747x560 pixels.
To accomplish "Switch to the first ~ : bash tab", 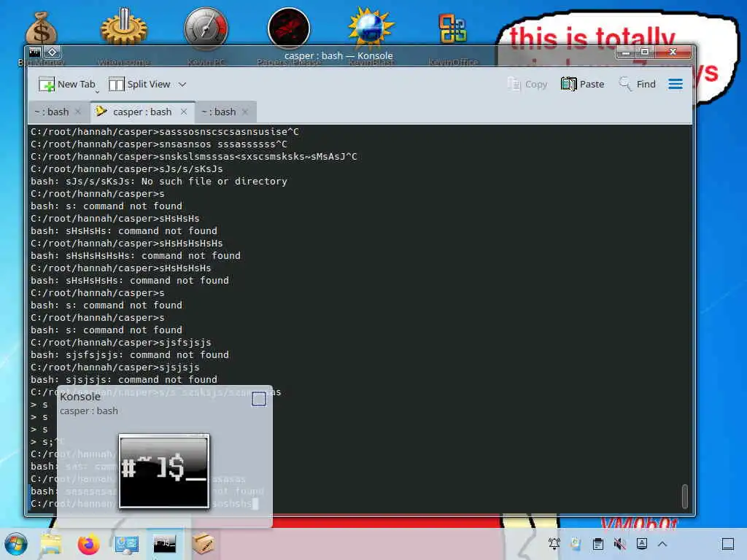I will pyautogui.click(x=52, y=112).
